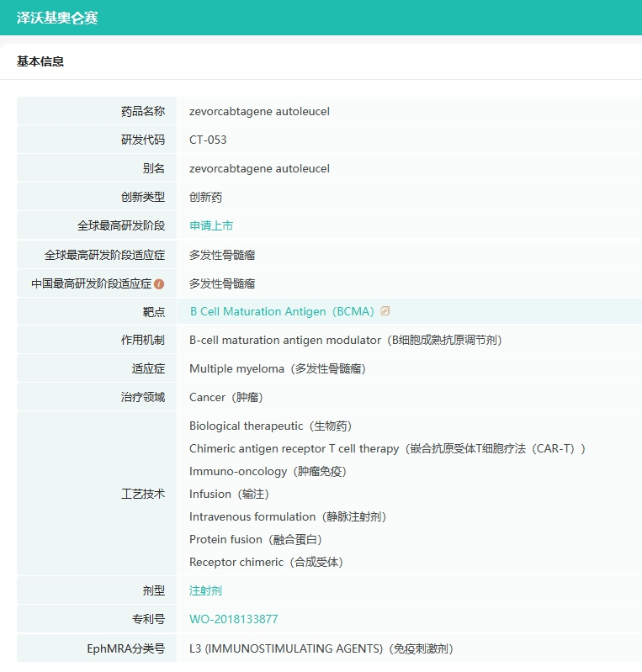Select the 基本信息 section heading
The height and width of the screenshot is (672, 642).
(x=40, y=61)
